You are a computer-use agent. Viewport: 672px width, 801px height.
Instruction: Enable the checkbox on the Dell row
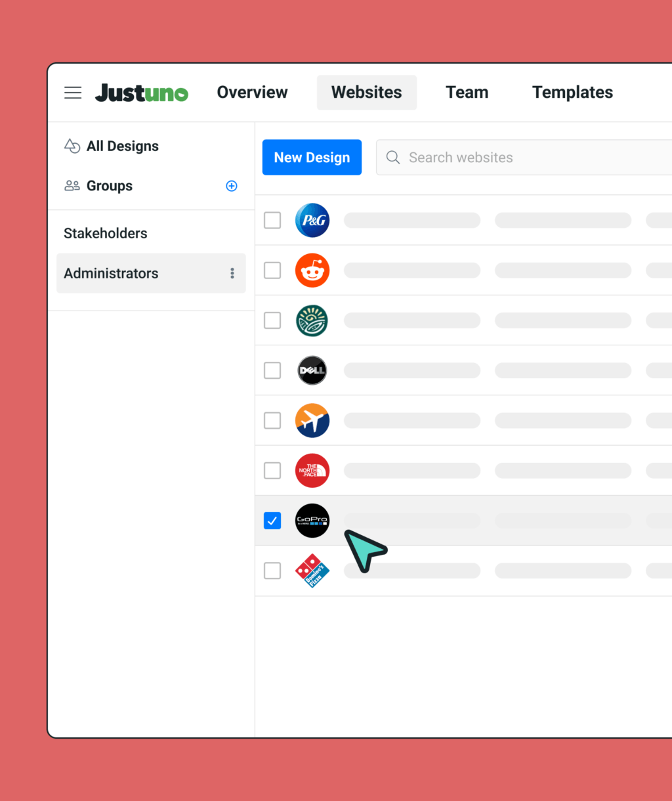(x=272, y=370)
